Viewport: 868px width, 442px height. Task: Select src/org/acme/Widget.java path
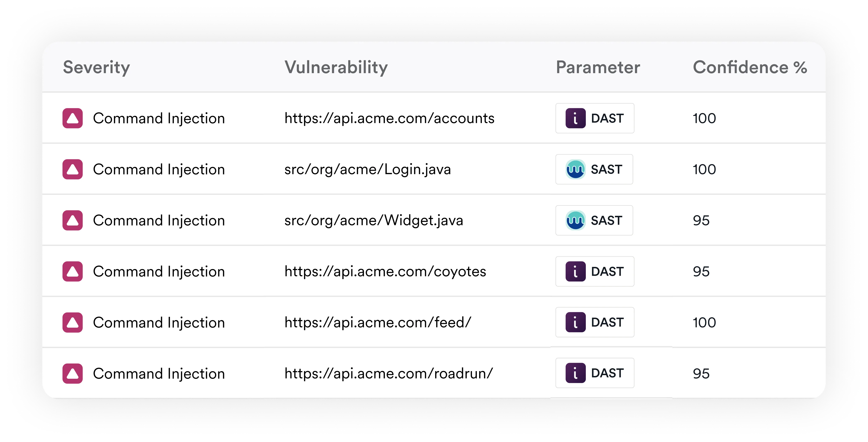point(373,220)
